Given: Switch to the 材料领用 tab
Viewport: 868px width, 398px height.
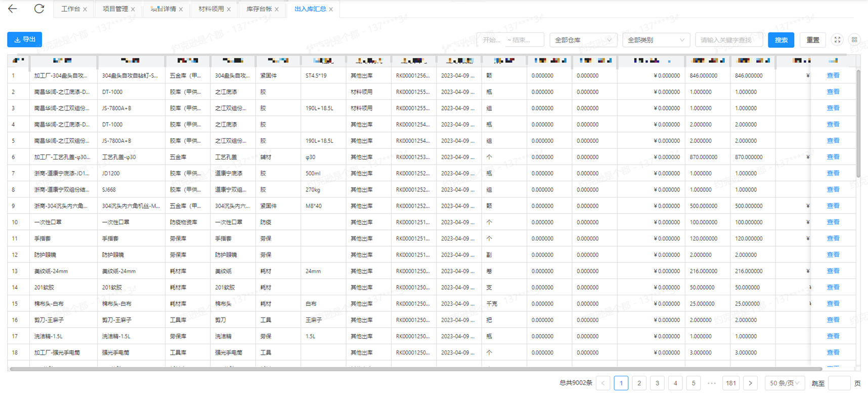Looking at the screenshot, I should [x=211, y=9].
